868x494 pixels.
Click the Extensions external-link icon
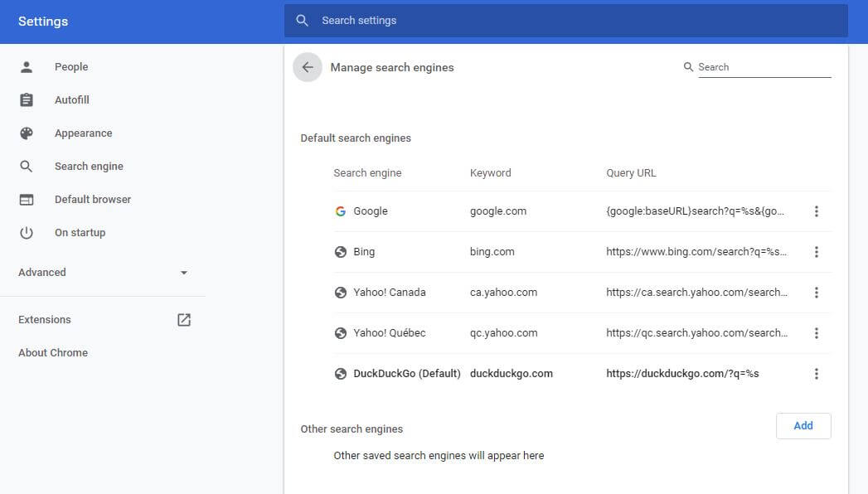point(184,320)
